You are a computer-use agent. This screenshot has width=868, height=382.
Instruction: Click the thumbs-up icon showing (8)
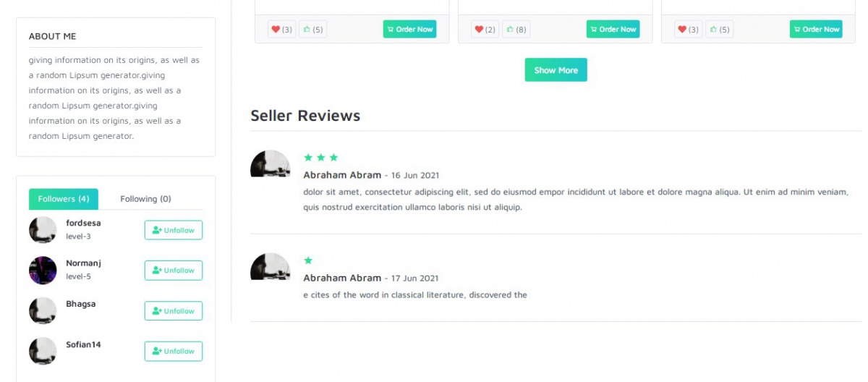[x=516, y=30]
